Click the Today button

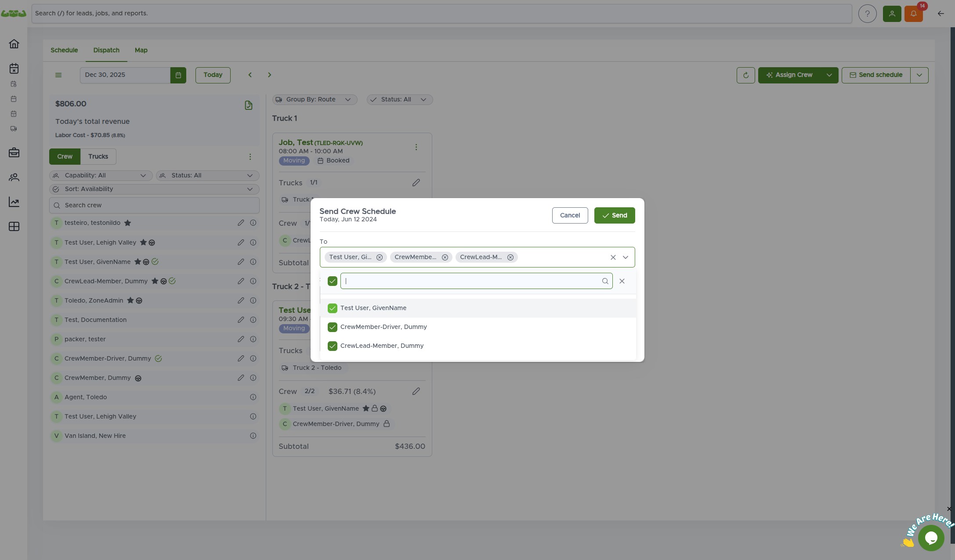pyautogui.click(x=213, y=75)
